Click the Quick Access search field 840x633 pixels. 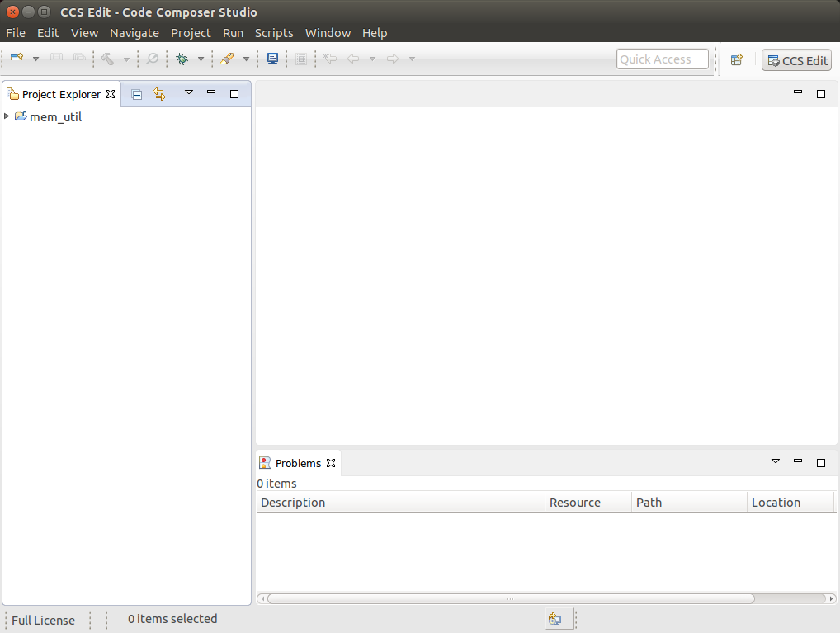coord(662,59)
